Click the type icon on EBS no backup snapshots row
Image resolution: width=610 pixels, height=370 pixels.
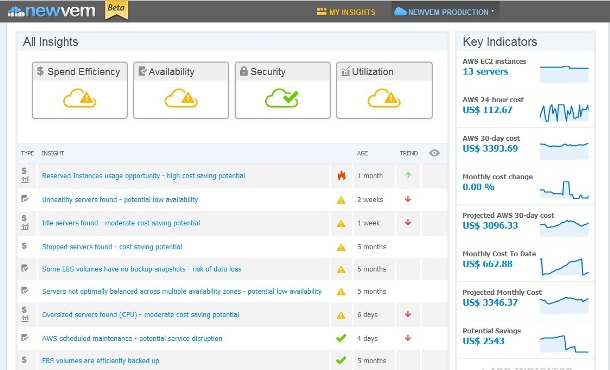[25, 268]
